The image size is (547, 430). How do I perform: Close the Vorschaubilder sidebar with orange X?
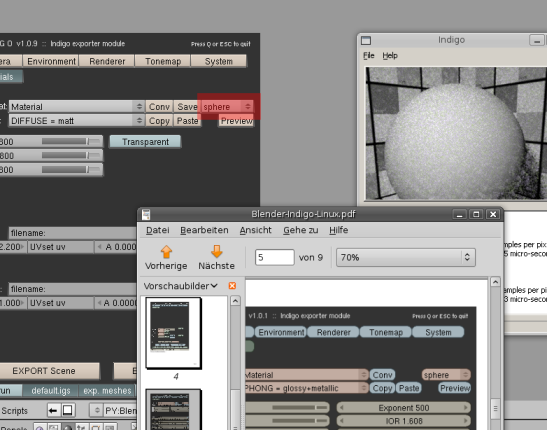pyautogui.click(x=232, y=286)
